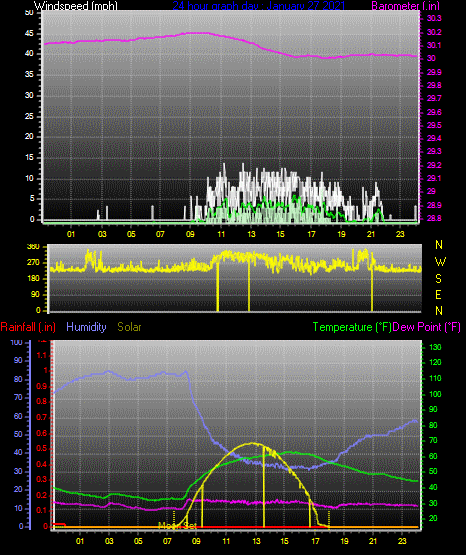Click the barometer scale value 30.1
Viewport: 466px width, 555px height.
pyautogui.click(x=434, y=45)
